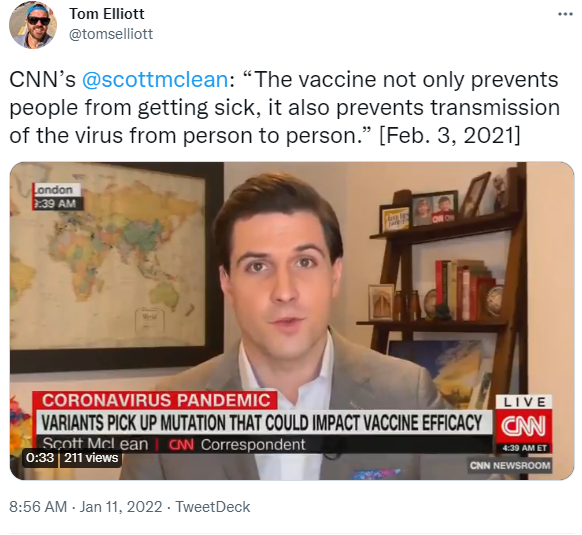The height and width of the screenshot is (535, 582).
Task: Open the Tom Elliott display name
Action: coord(107,14)
